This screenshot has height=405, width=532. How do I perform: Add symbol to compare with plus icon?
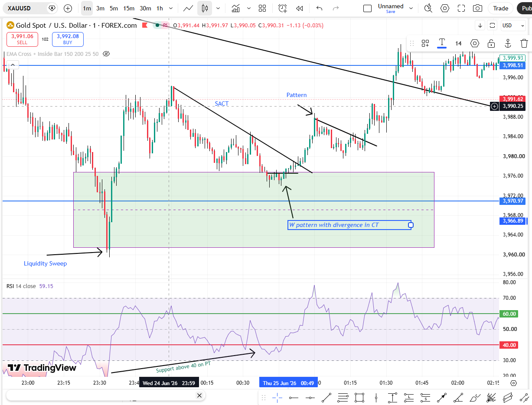click(68, 8)
